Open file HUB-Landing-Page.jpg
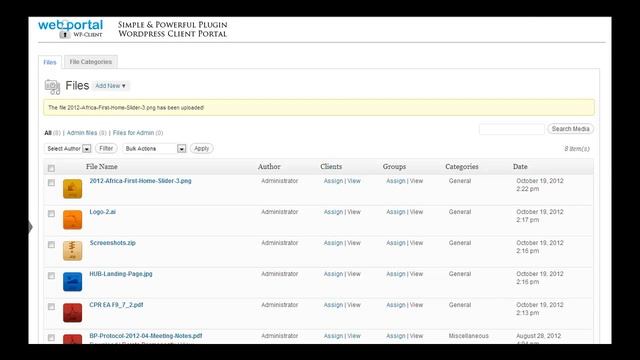Image resolution: width=640 pixels, height=360 pixels. [x=121, y=274]
